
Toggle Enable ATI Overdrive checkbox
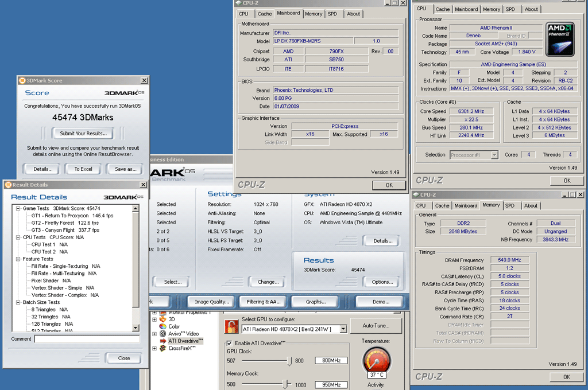229,343
